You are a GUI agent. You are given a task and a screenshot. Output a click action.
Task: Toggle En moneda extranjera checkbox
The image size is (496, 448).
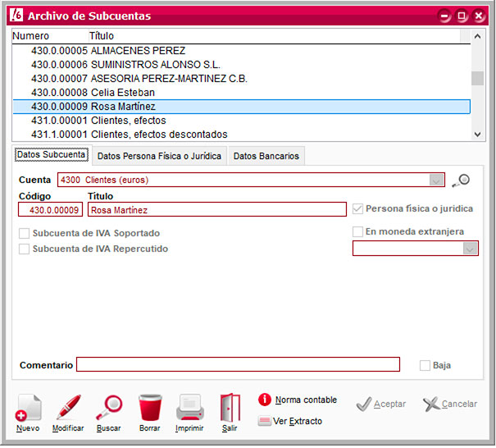(x=357, y=231)
